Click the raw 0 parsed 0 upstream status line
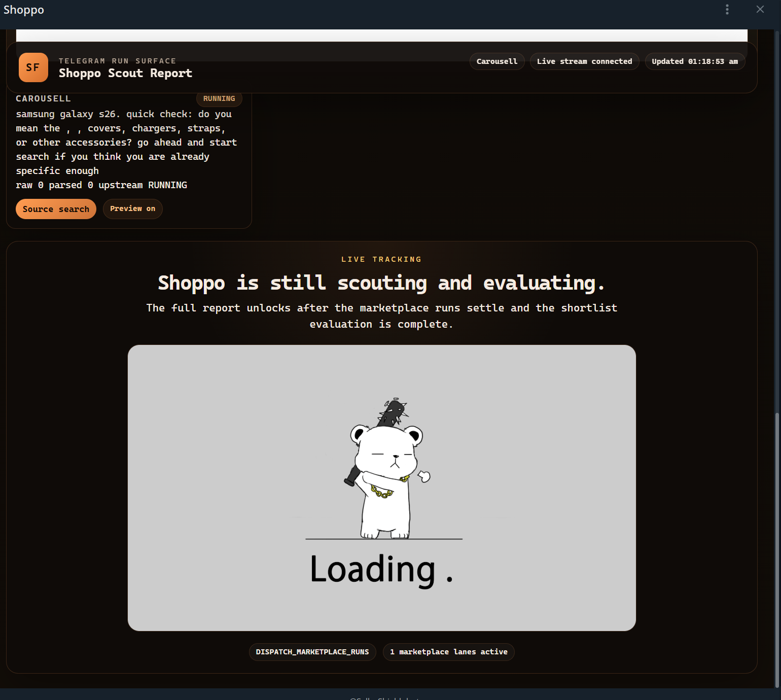781x700 pixels. coord(101,185)
